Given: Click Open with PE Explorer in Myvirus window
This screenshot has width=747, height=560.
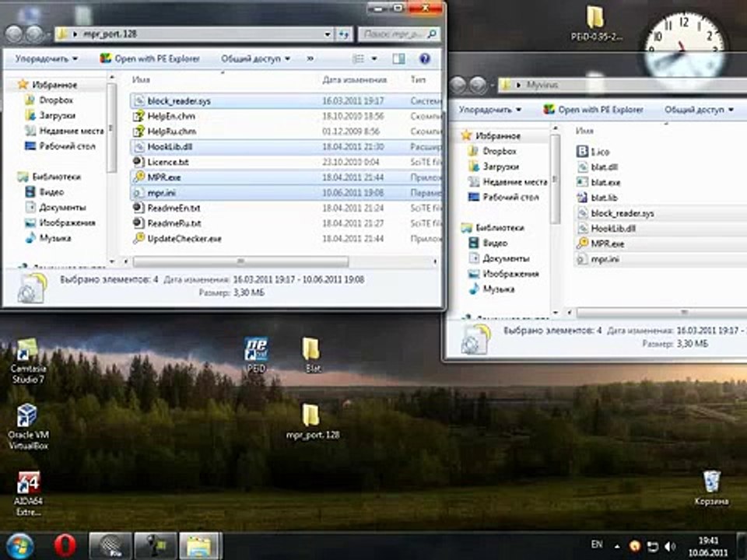Looking at the screenshot, I should point(593,110).
